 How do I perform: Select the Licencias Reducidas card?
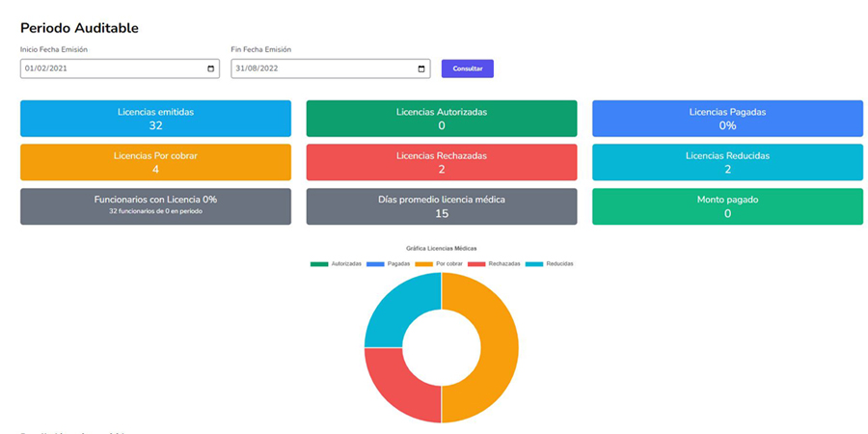point(727,162)
